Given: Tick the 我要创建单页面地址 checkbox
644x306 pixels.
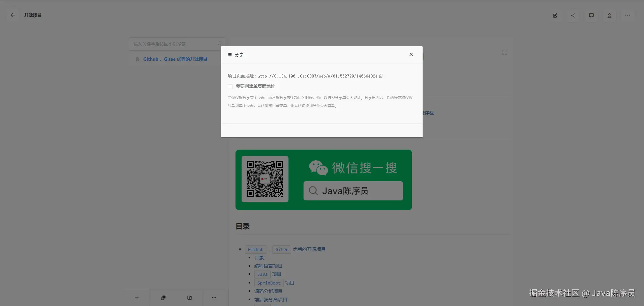Looking at the screenshot, I should pyautogui.click(x=230, y=87).
